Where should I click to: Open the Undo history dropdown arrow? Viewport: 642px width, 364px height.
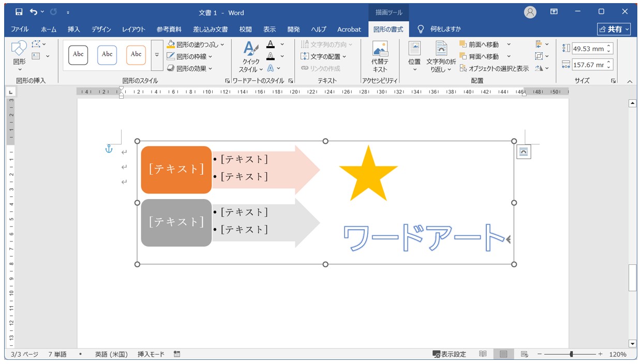click(42, 12)
